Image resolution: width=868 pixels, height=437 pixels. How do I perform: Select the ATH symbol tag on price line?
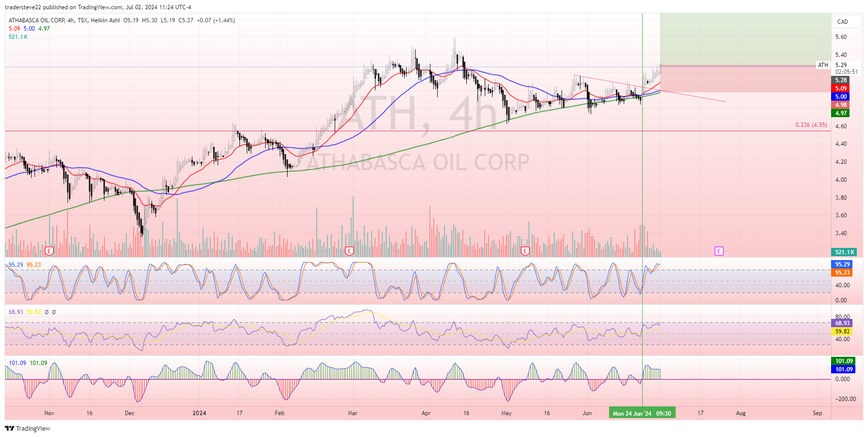click(823, 65)
